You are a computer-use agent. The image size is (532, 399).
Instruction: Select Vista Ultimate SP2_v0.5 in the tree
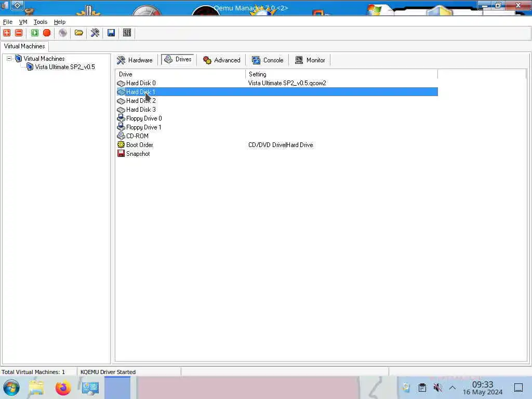[65, 67]
